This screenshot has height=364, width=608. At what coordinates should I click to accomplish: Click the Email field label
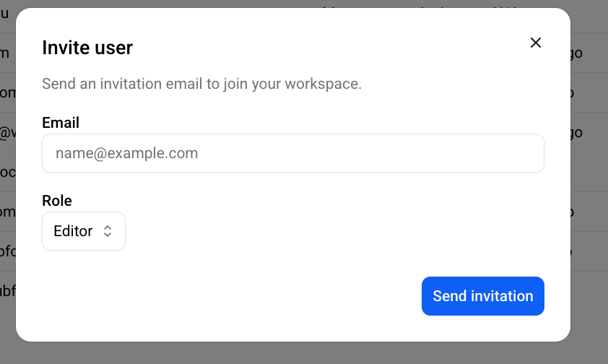[61, 123]
